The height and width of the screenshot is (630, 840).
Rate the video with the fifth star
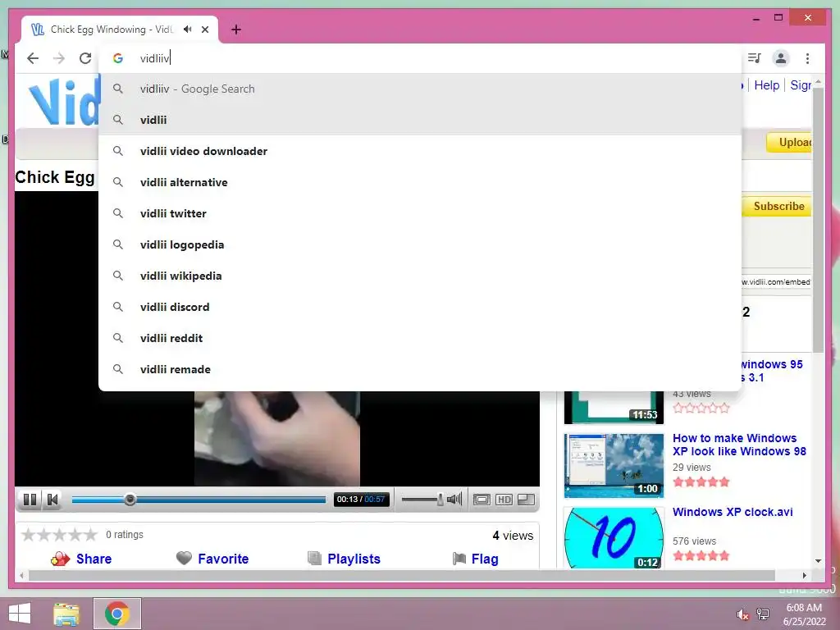[x=90, y=534]
